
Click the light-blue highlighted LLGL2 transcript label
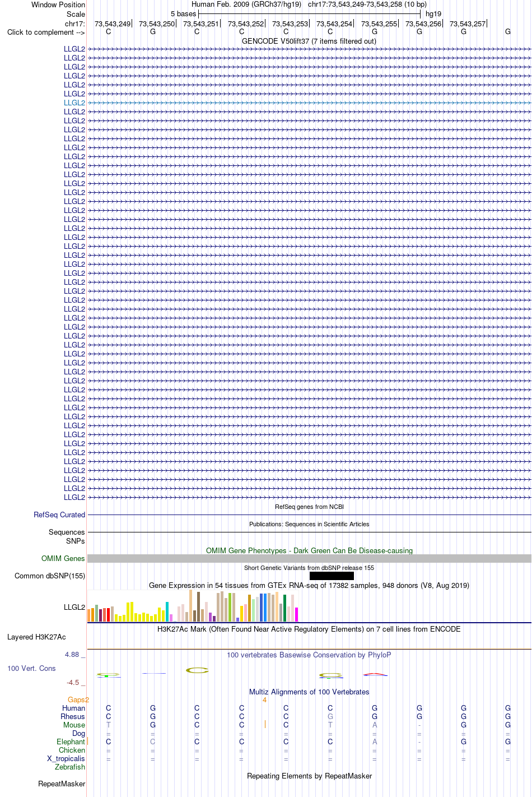click(x=74, y=103)
